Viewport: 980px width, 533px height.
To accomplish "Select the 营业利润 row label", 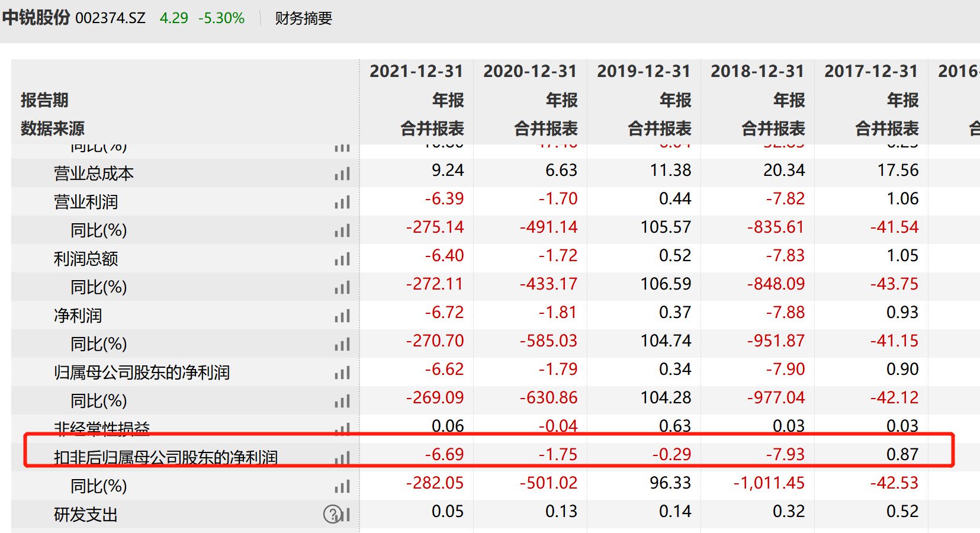I will click(86, 202).
